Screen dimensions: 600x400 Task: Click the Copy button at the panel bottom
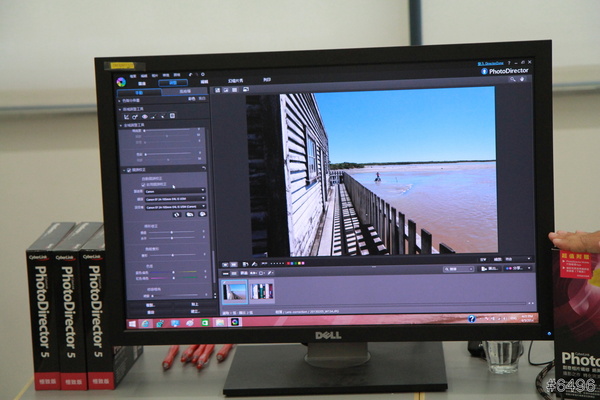(150, 305)
